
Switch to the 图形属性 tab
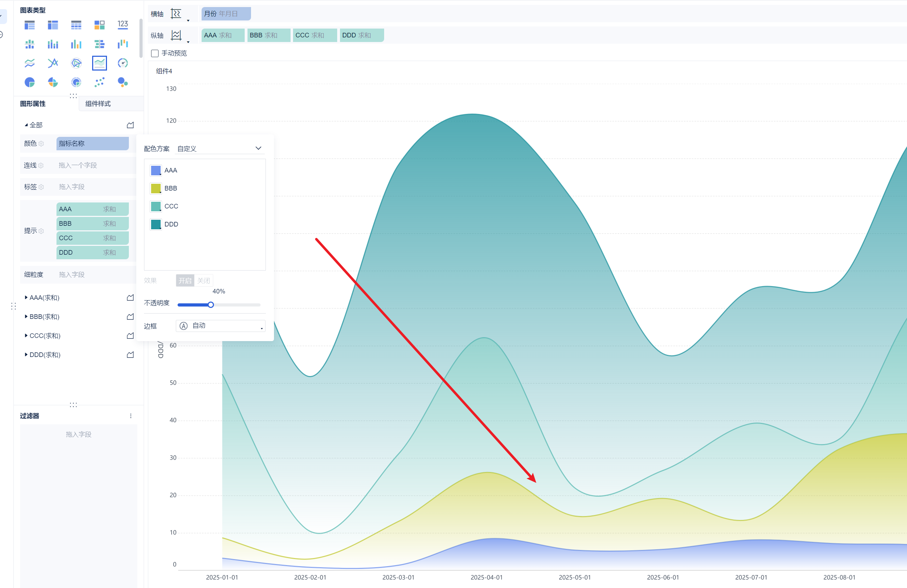[33, 104]
